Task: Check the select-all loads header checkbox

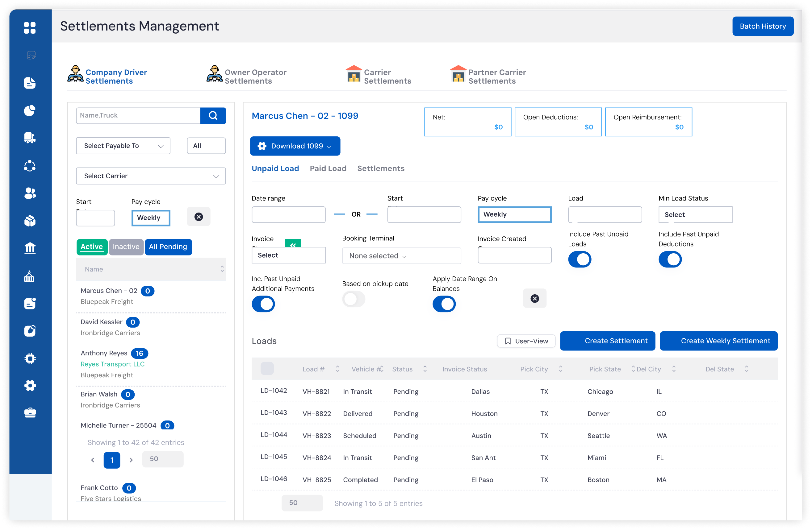Action: click(x=267, y=368)
